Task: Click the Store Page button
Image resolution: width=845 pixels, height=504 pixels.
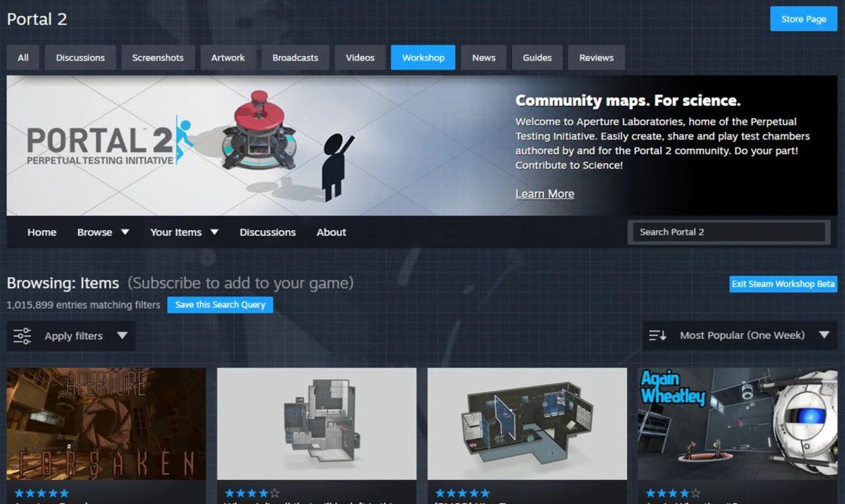Action: (x=803, y=18)
